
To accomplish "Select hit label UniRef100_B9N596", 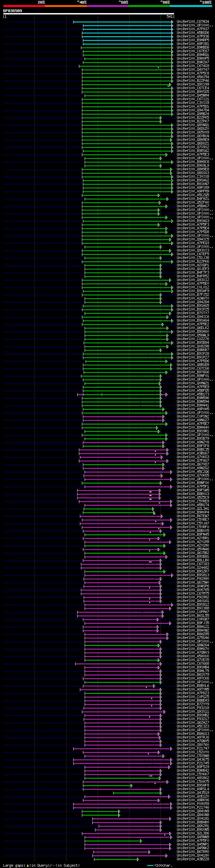I will coord(193,399).
